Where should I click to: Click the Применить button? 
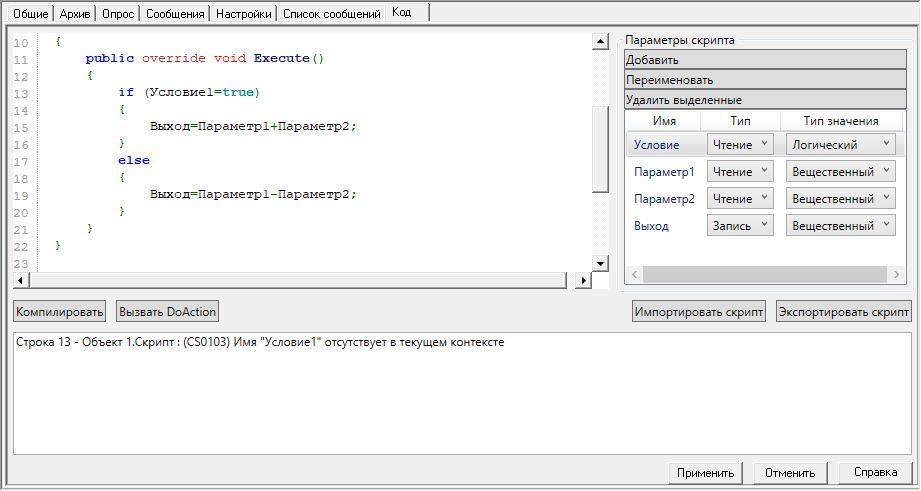point(705,473)
